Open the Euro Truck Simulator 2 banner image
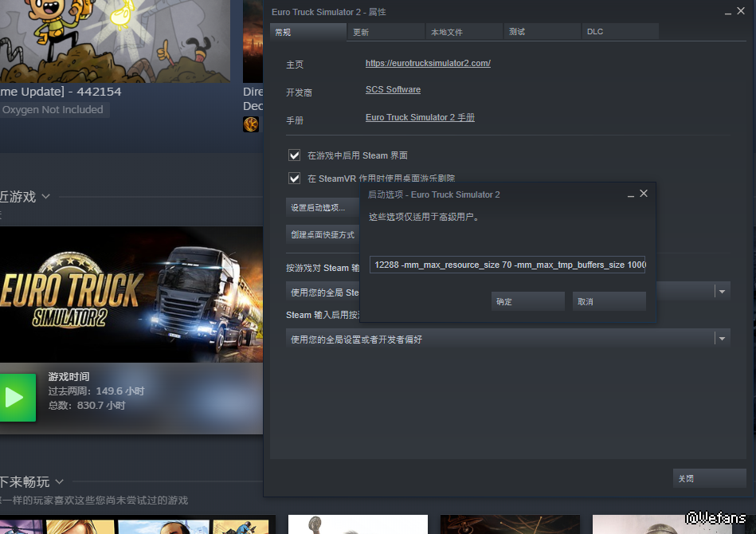 (x=131, y=294)
